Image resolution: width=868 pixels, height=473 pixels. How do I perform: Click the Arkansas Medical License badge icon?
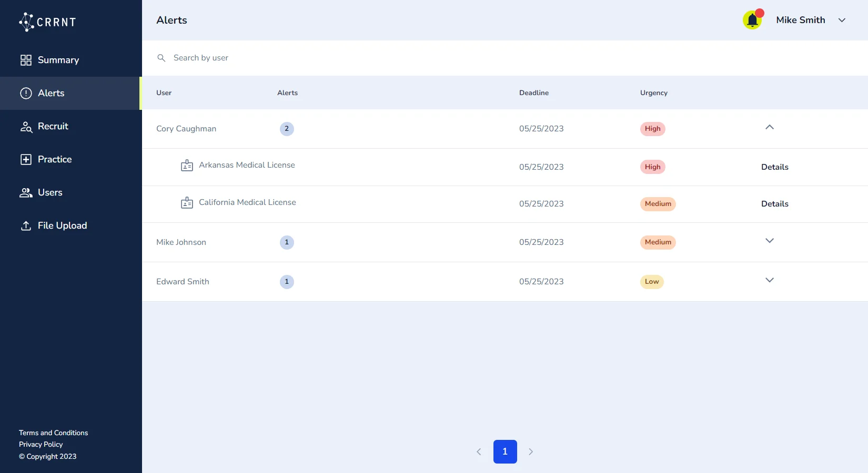187,166
